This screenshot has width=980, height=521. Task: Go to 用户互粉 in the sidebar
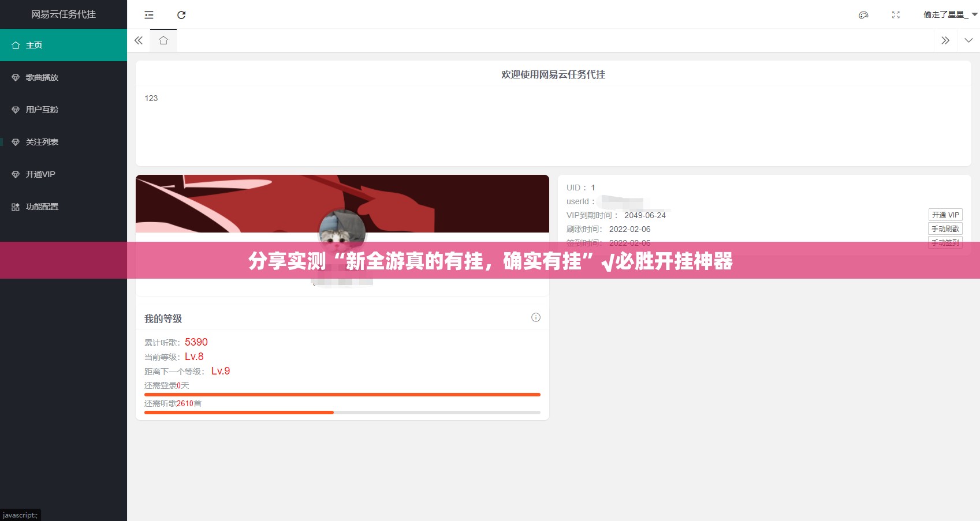(63, 110)
